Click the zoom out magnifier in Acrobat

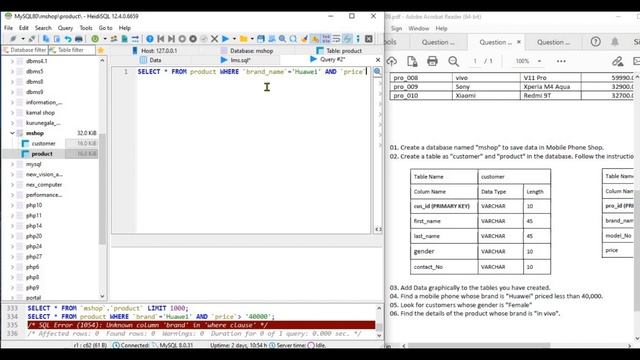coord(453,61)
